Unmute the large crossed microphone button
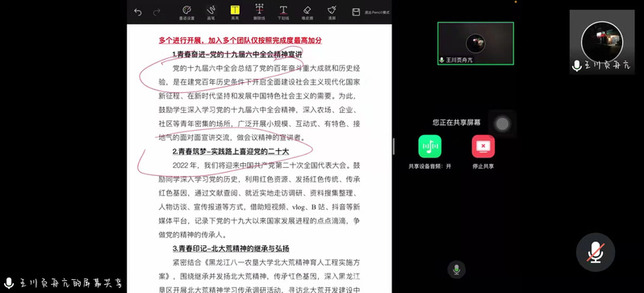The width and height of the screenshot is (644, 293). (595, 252)
